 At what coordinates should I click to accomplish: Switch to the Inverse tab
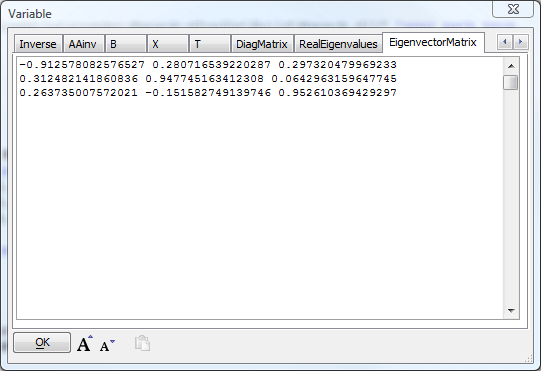pyautogui.click(x=38, y=44)
